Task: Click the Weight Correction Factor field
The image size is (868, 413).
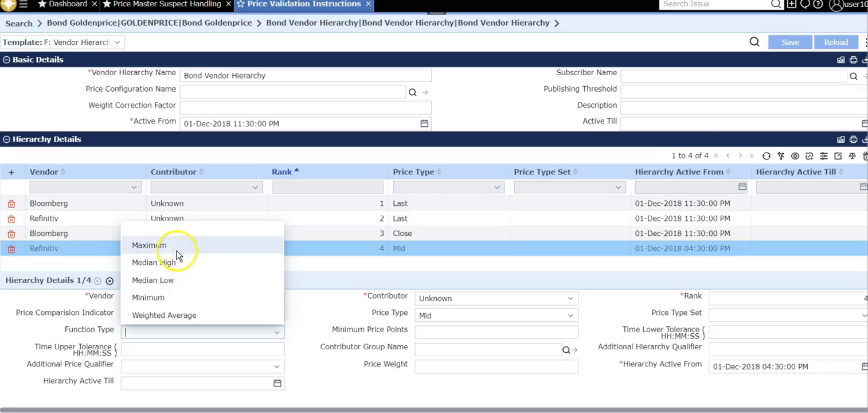Action: 306,108
